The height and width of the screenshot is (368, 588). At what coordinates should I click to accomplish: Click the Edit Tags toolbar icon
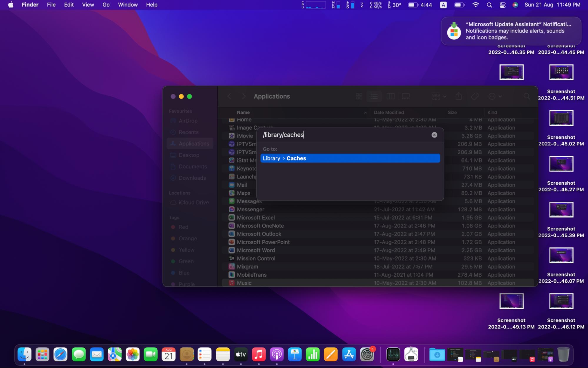click(x=474, y=96)
